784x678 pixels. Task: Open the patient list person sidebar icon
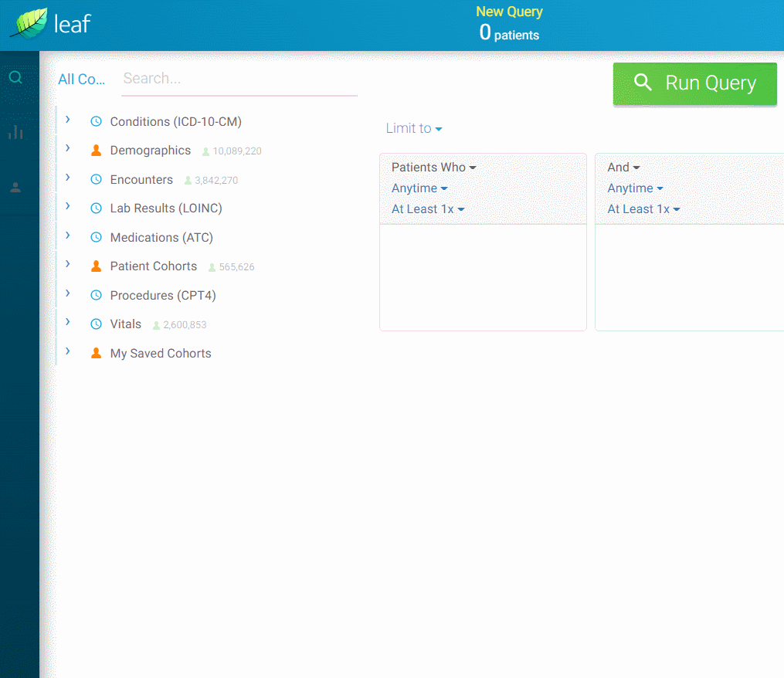(x=15, y=187)
